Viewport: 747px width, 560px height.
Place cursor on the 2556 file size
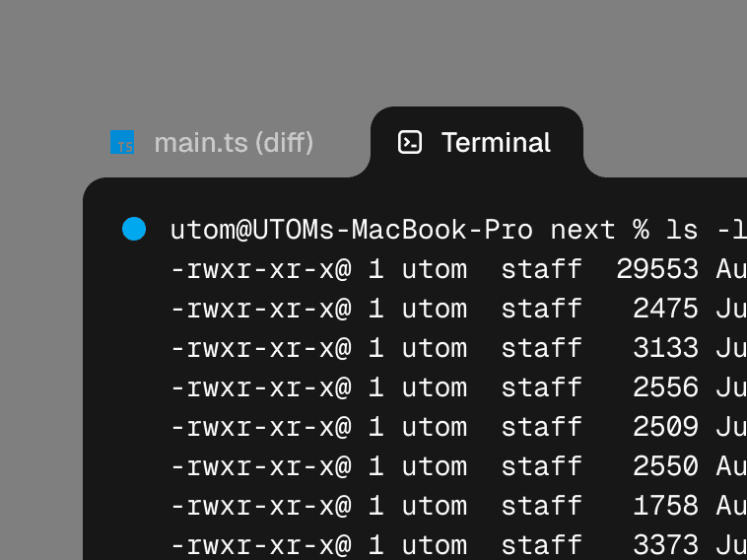click(x=665, y=387)
